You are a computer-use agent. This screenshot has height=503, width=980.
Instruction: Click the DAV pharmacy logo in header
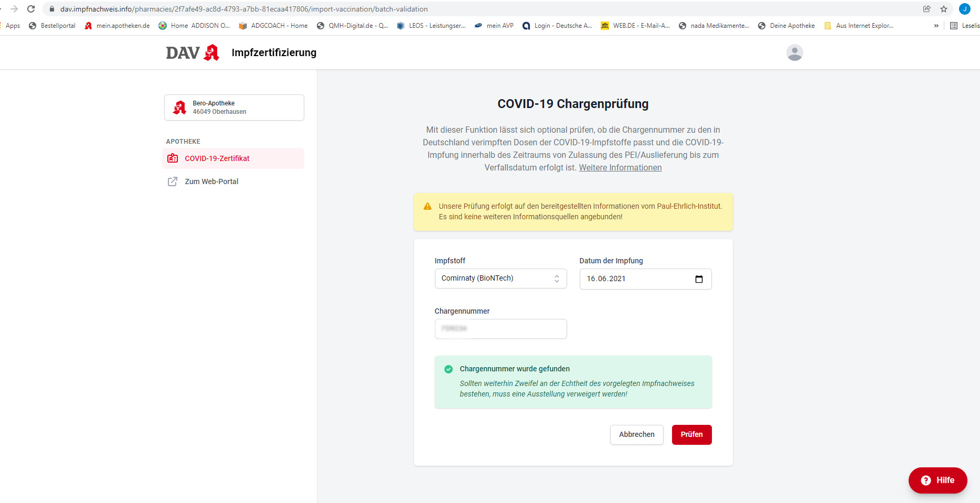pyautogui.click(x=193, y=52)
